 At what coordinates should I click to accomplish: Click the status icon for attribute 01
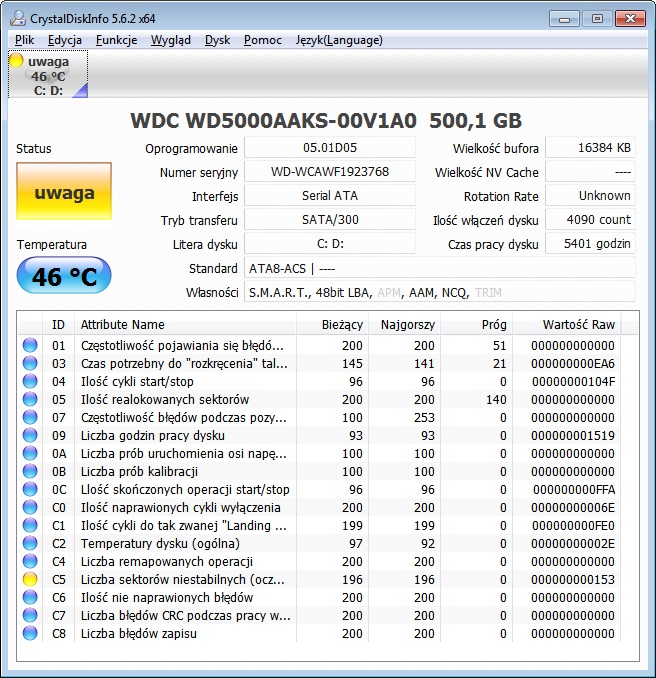pos(30,345)
